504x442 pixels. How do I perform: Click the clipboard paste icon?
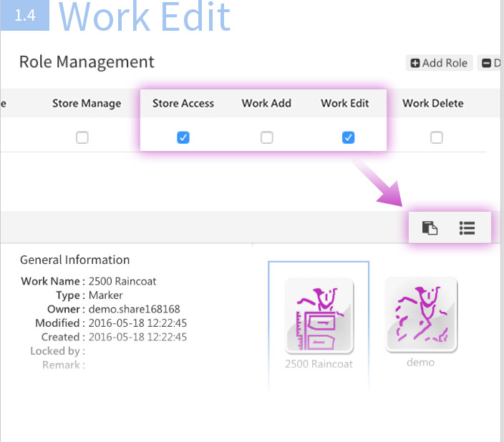click(x=430, y=228)
